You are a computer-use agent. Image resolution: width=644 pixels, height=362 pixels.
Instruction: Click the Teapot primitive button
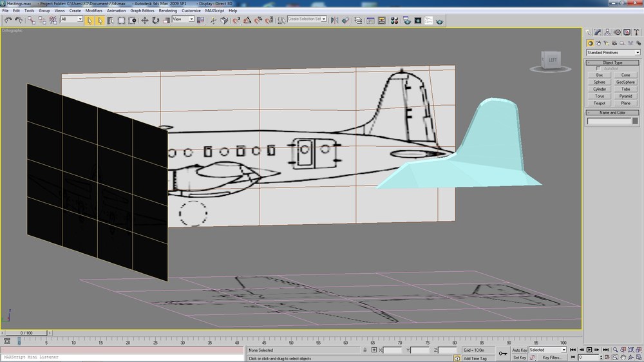coord(599,103)
